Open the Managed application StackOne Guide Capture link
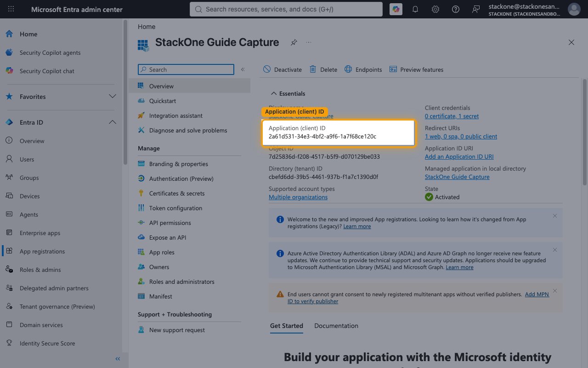This screenshot has width=588, height=368. tap(457, 177)
